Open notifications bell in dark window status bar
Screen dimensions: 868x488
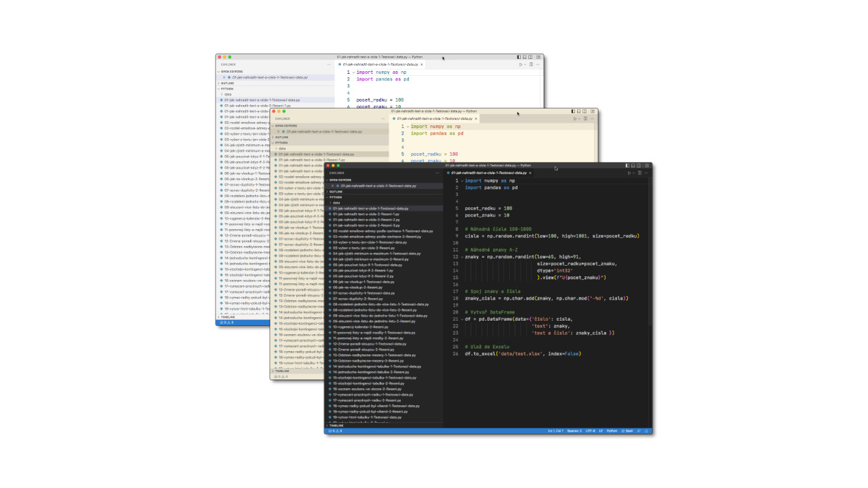point(647,430)
